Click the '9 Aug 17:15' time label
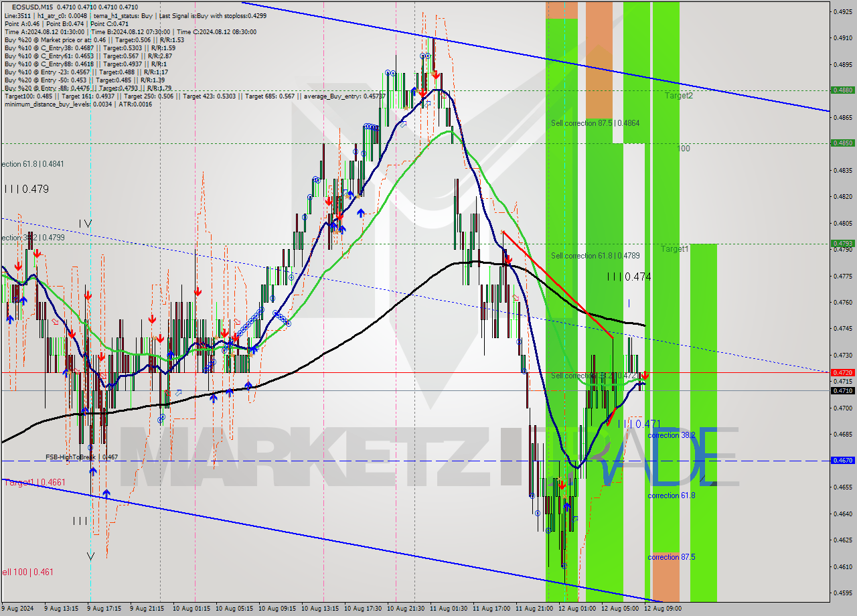Viewport: 857px width, 616px height. (x=104, y=609)
